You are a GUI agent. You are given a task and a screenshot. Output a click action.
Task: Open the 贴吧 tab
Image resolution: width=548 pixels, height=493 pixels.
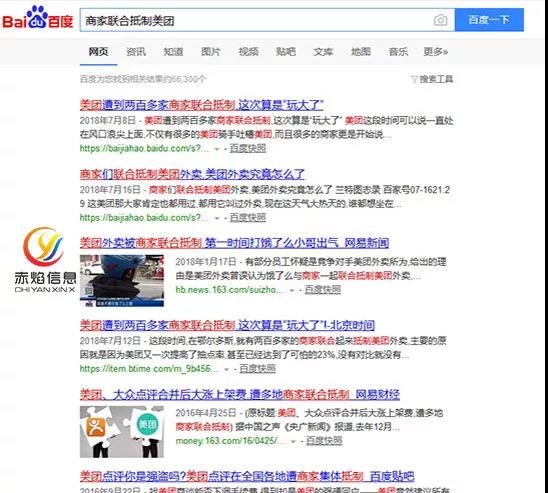(x=286, y=52)
